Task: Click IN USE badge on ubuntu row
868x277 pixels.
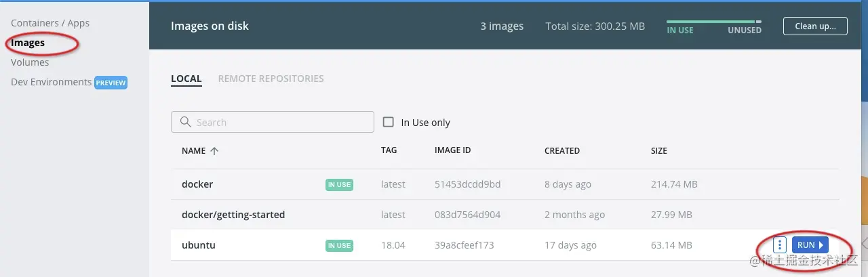Action: pyautogui.click(x=340, y=245)
